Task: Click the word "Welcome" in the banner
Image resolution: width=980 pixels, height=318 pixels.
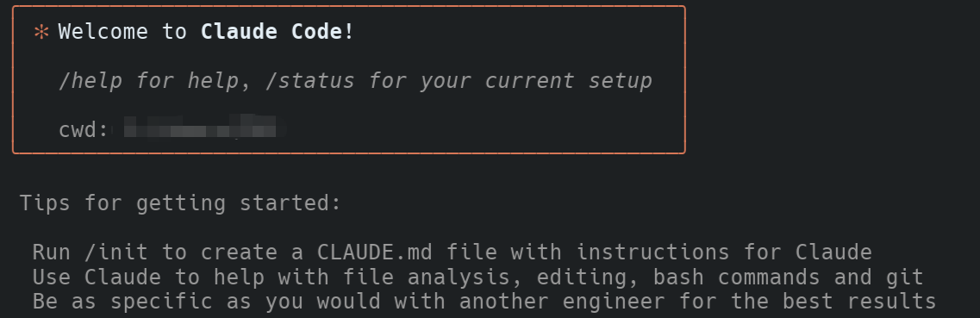Action: pyautogui.click(x=103, y=31)
